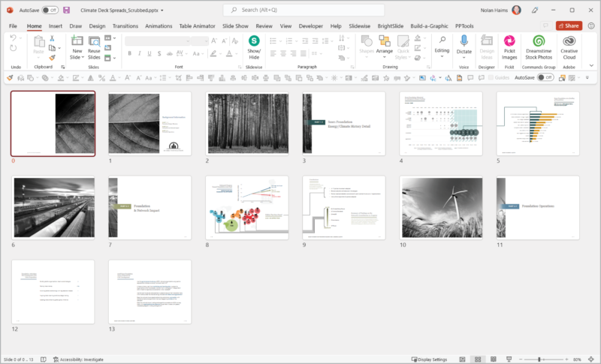The width and height of the screenshot is (601, 364).
Task: Toggle text Shadow formatting
Action: [x=159, y=53]
